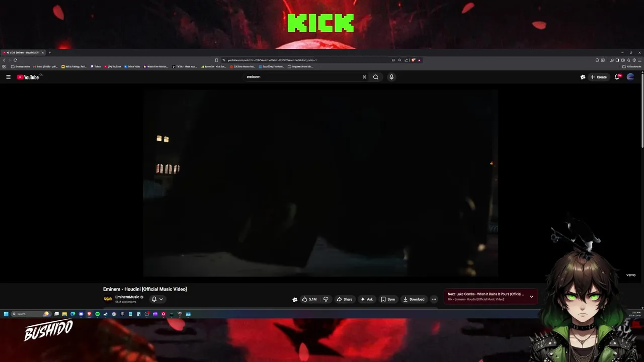Open the browser share icon in address bar
Screen dimensions: 644x362
point(406,60)
